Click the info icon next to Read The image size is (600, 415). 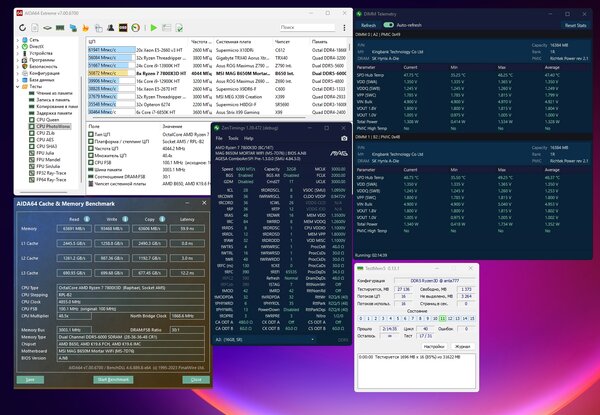[x=87, y=219]
